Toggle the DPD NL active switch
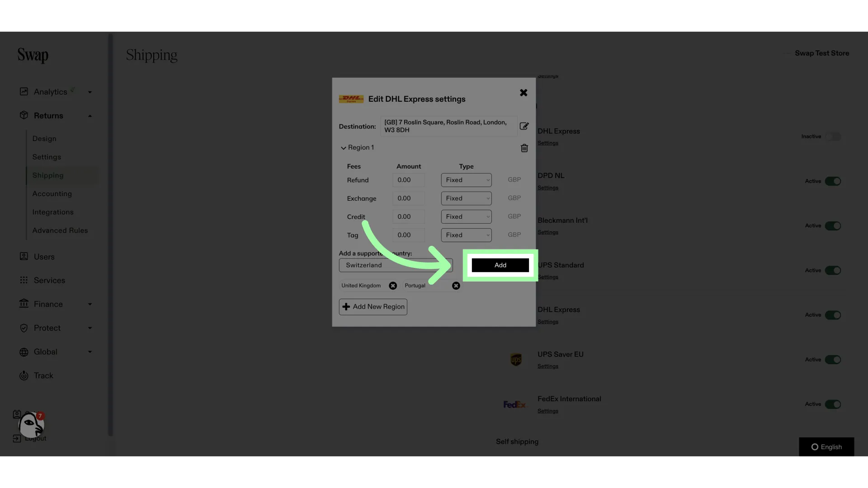 (833, 181)
